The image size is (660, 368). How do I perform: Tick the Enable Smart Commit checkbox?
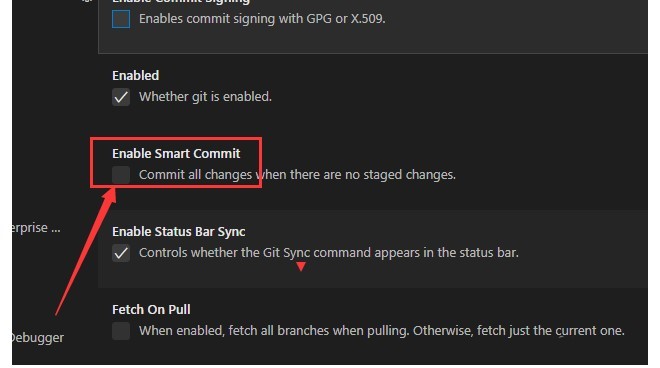tap(121, 175)
